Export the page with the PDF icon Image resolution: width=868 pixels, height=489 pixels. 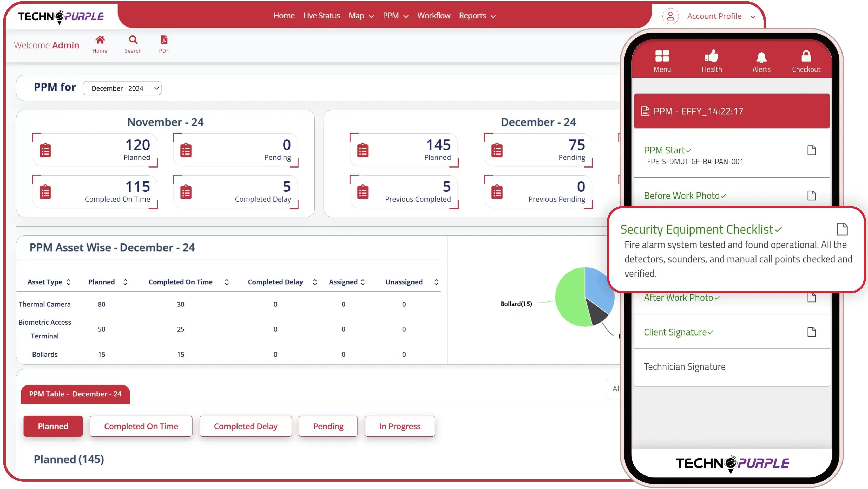click(164, 40)
